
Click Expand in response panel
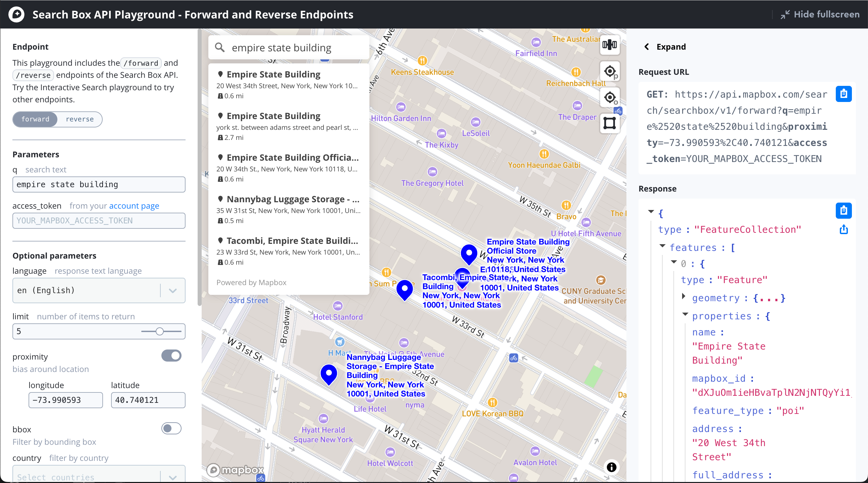665,47
